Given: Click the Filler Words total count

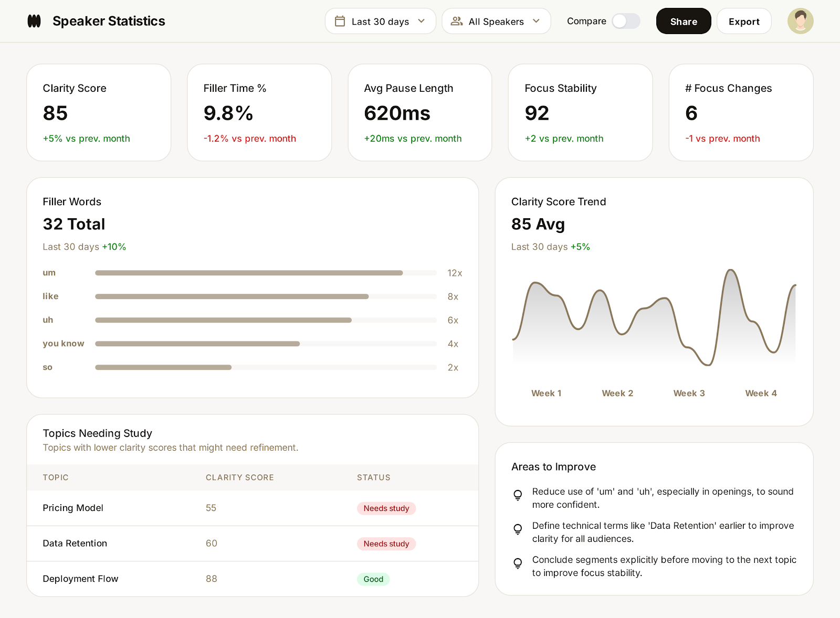Looking at the screenshot, I should coord(73,224).
